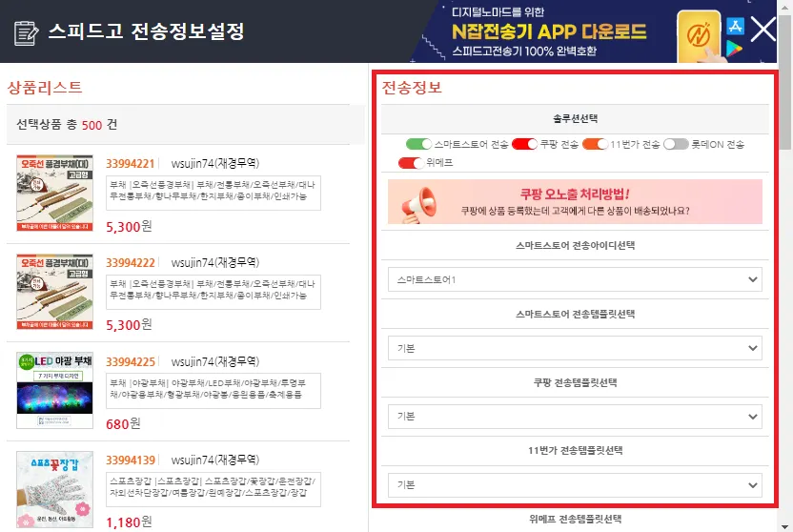Click the keyword box of product 33994222
The height and width of the screenshot is (532, 793).
click(213, 292)
